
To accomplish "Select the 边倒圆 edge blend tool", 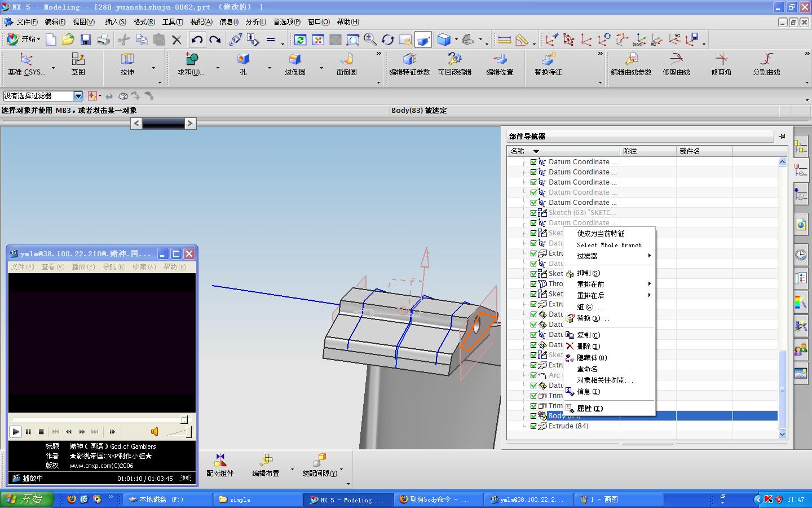I will tap(295, 64).
